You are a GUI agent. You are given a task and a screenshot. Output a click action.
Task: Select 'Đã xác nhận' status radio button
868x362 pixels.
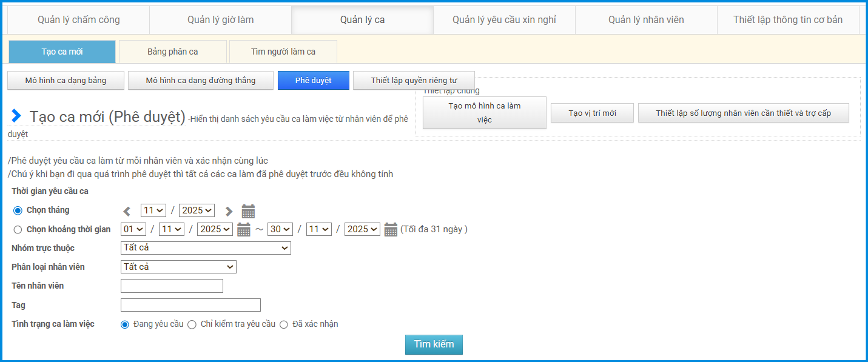click(x=283, y=324)
